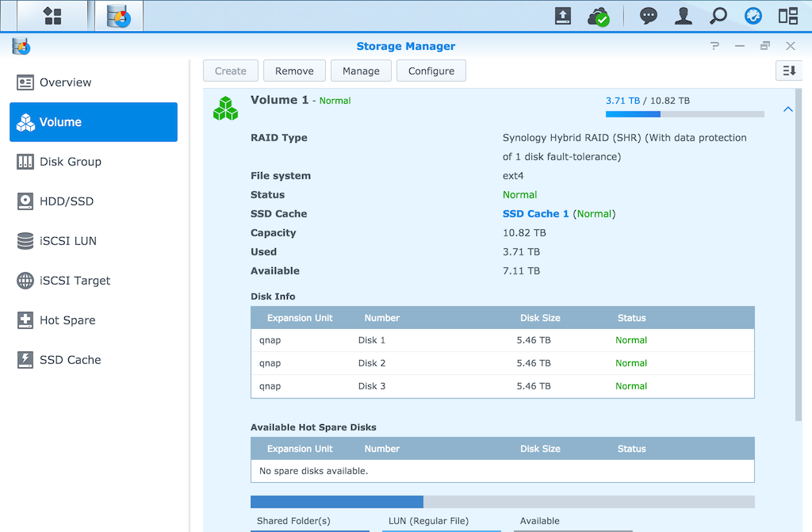Click the Configure button
Image resolution: width=812 pixels, height=532 pixels.
[431, 71]
